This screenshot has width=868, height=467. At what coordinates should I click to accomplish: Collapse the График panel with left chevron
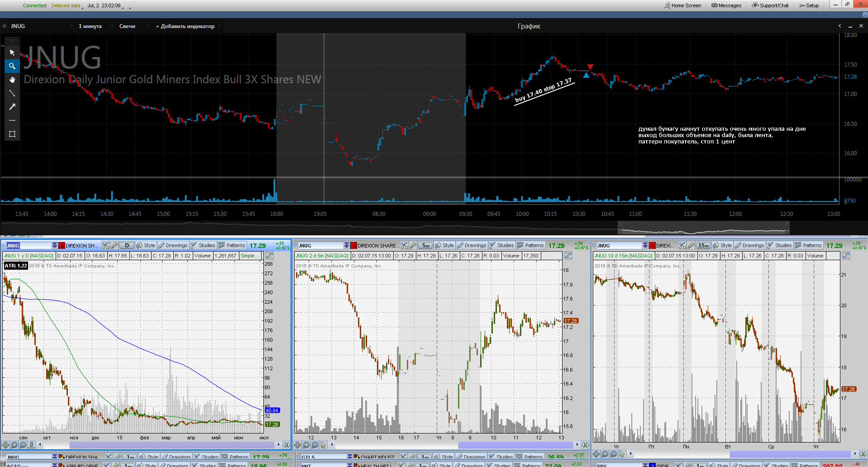839,26
